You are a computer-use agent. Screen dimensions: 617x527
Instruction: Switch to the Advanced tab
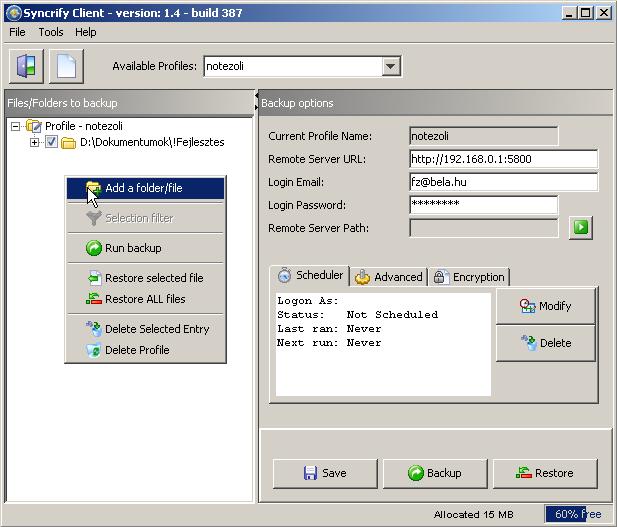click(389, 277)
